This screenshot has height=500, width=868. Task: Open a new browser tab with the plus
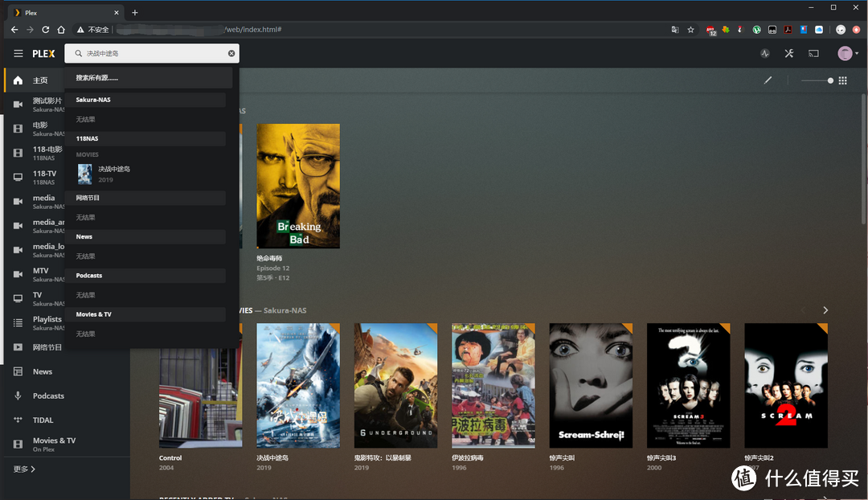134,12
